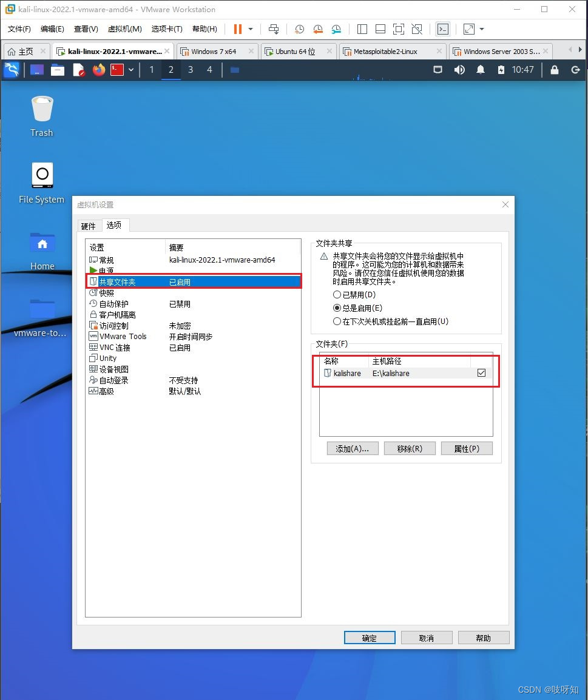
Task: Click the display icon in Kali tray
Action: 438,70
